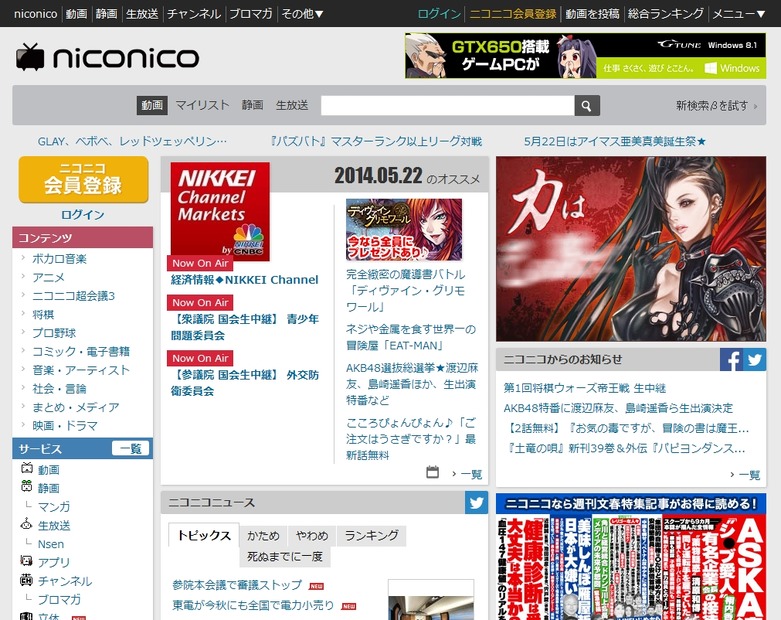Switch to the 死ぬまでに一度 news tab
This screenshot has width=781, height=620.
[x=285, y=557]
